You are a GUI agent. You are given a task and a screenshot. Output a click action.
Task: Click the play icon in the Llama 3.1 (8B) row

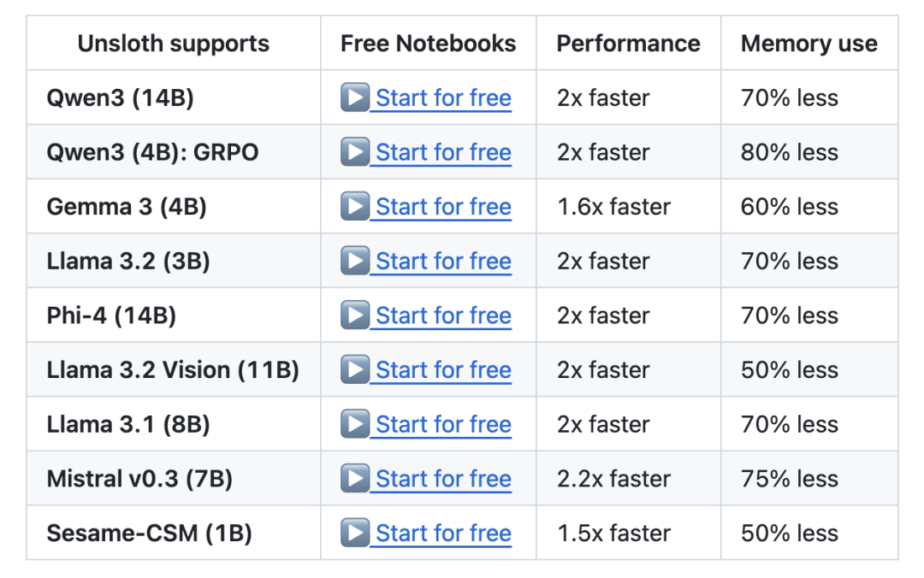click(355, 424)
